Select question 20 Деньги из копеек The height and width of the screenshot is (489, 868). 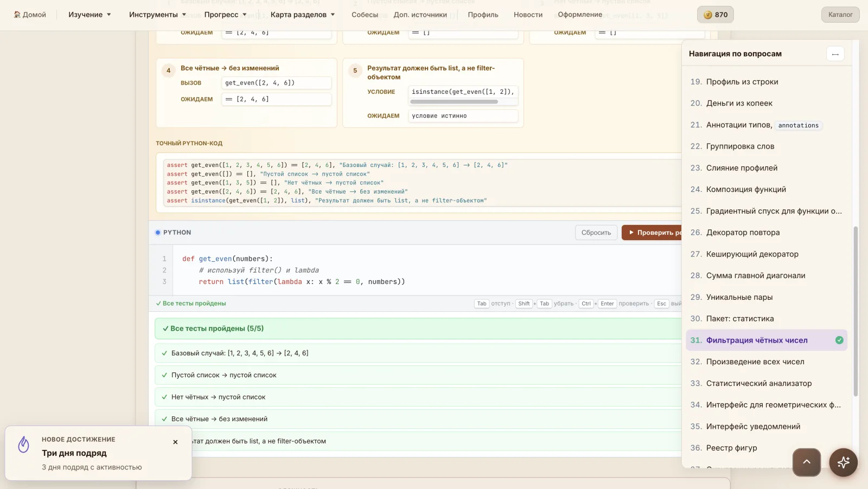pos(766,103)
